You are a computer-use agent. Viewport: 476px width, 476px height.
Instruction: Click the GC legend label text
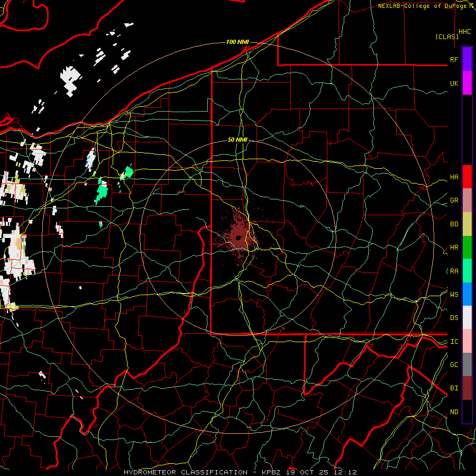454,365
